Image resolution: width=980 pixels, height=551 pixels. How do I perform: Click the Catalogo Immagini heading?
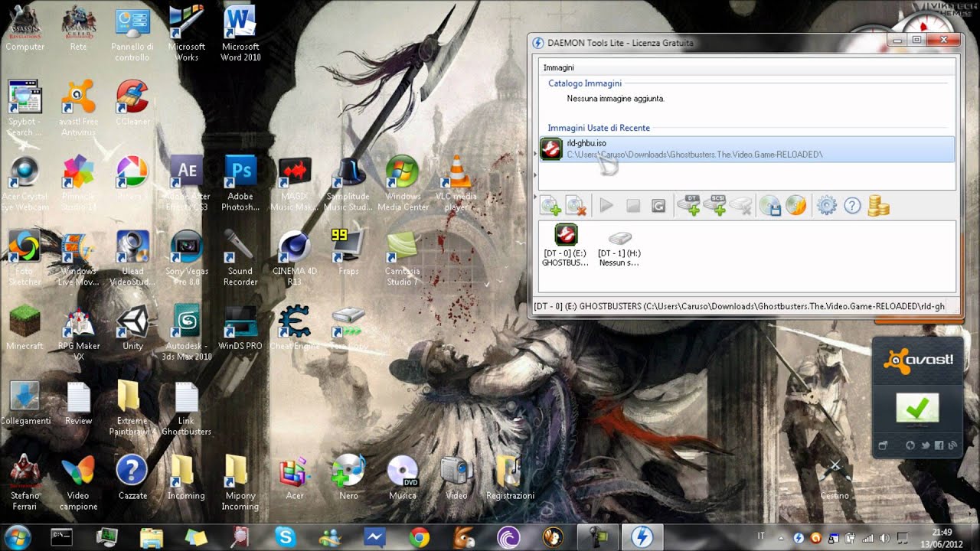pyautogui.click(x=585, y=83)
